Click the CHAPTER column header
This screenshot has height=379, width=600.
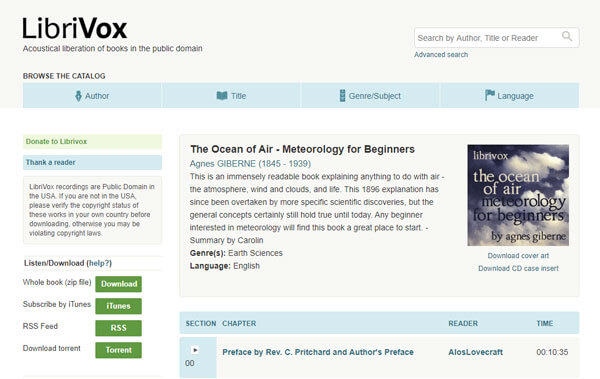pos(239,323)
